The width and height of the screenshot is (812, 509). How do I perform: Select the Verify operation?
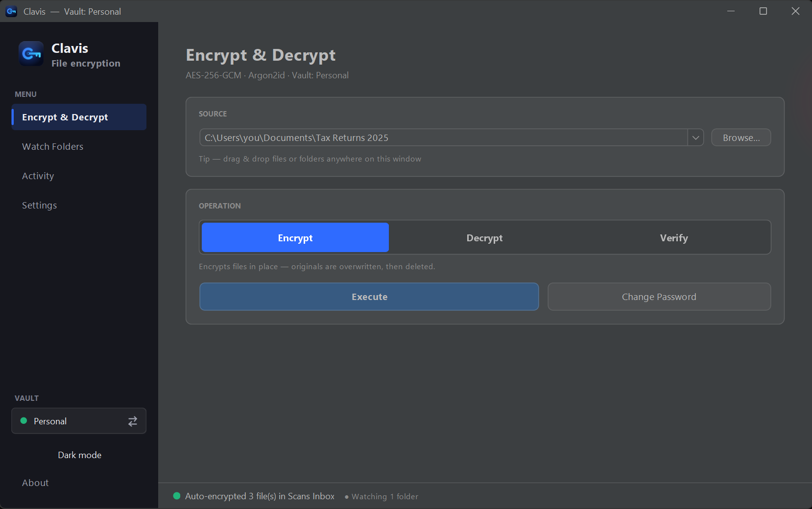point(674,238)
